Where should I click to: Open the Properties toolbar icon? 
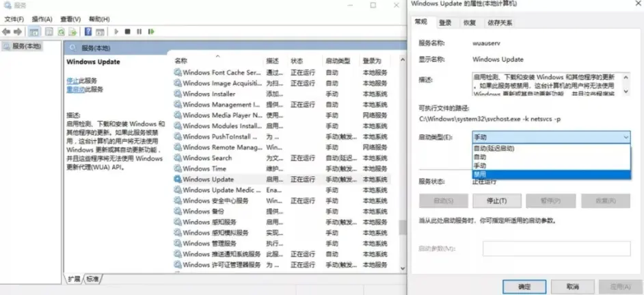(x=49, y=31)
